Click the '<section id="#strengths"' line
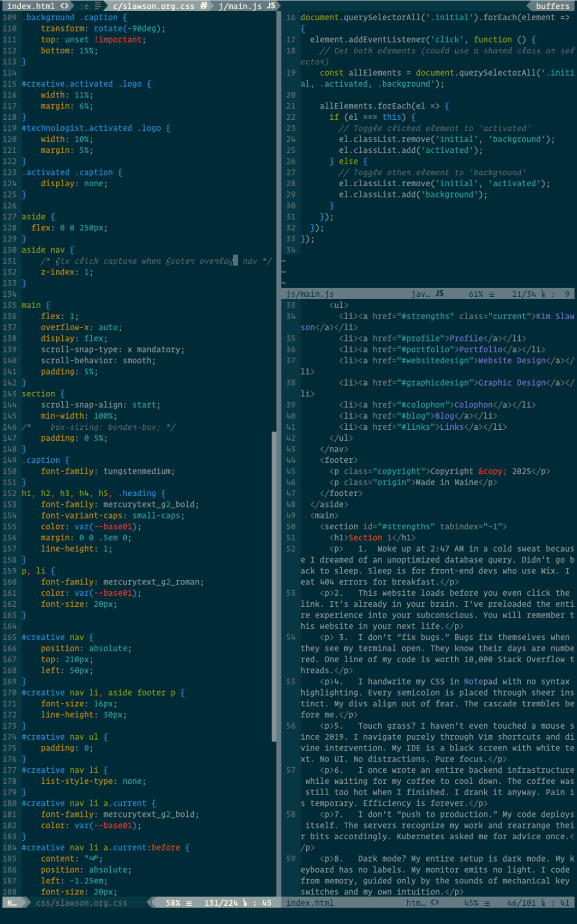577x924 pixels. (x=413, y=527)
